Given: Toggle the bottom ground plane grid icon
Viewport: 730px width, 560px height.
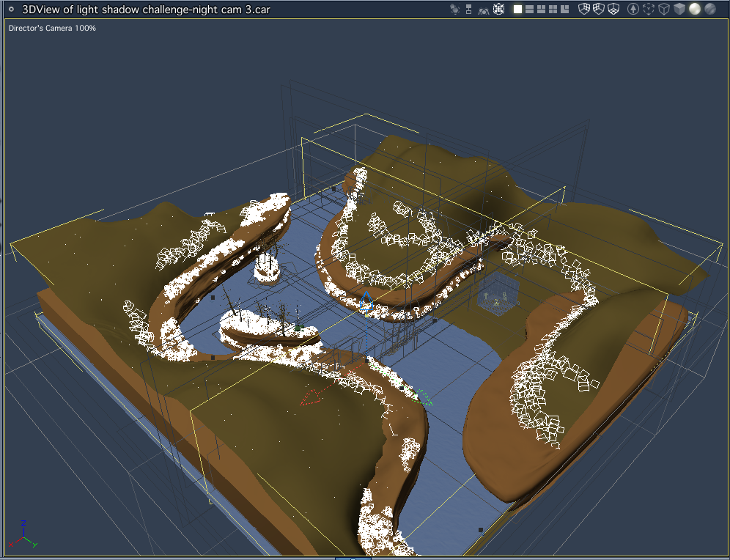Looking at the screenshot, I should point(613,9).
